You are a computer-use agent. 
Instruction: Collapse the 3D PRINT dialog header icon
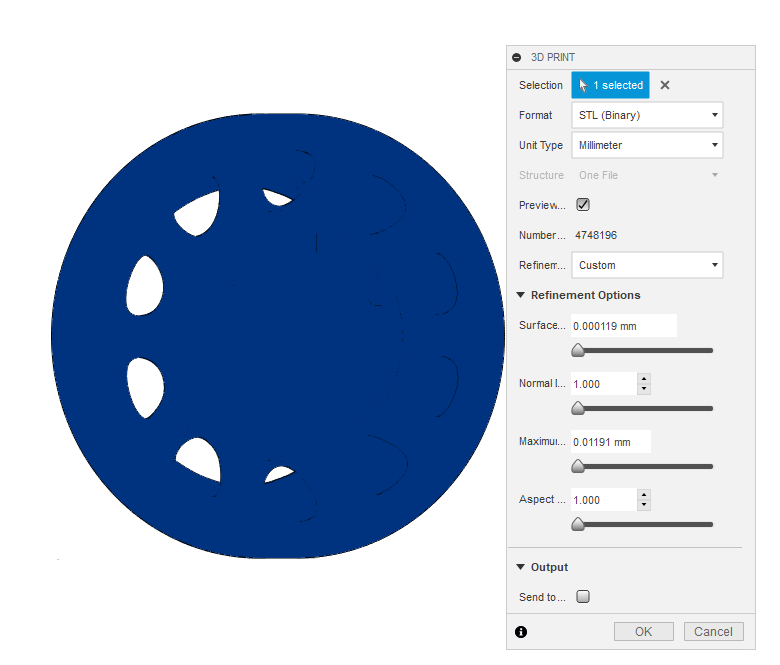517,58
